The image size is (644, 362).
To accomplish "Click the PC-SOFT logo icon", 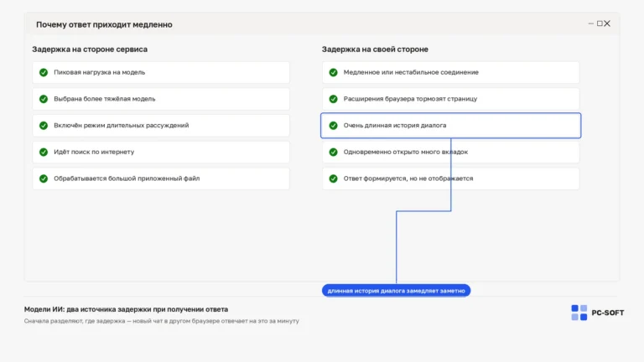I will (x=579, y=313).
